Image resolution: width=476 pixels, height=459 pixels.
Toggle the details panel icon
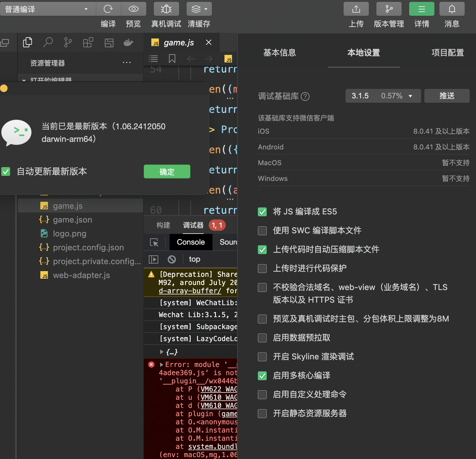(422, 9)
